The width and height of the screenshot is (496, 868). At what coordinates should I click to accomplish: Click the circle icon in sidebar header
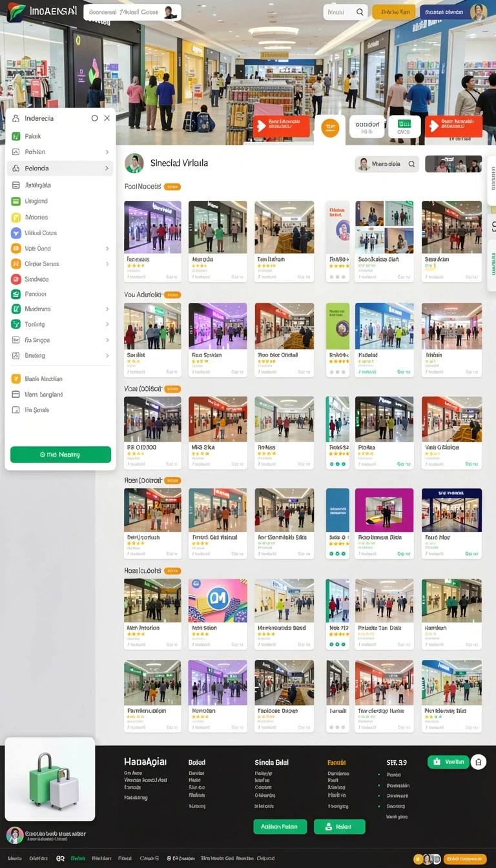(x=94, y=118)
